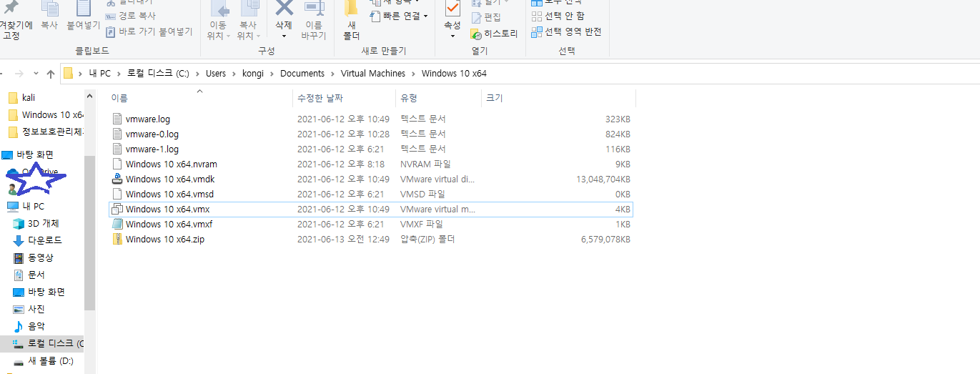Click the red X 삭제 (Delete) icon
980x374 pixels.
(x=284, y=9)
